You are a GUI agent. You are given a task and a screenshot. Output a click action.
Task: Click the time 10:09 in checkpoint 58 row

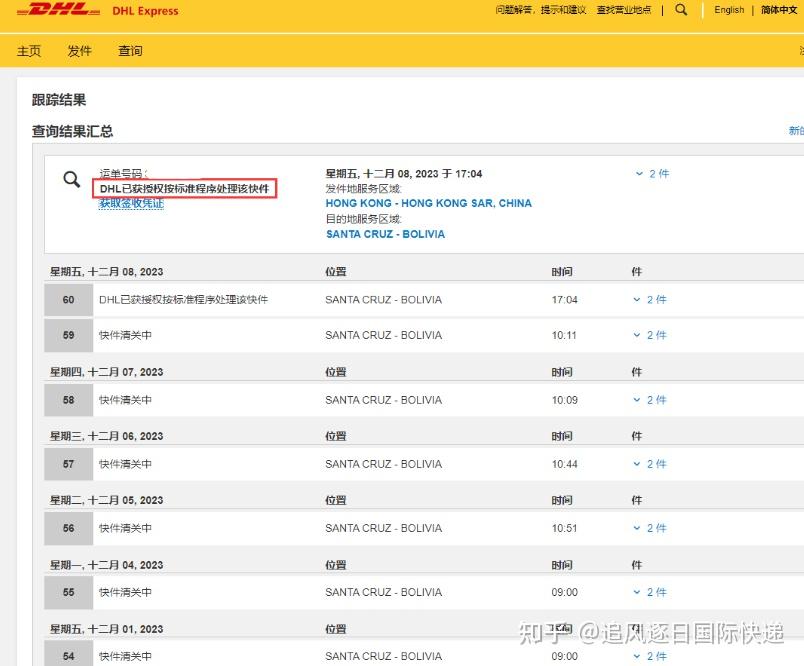tap(565, 400)
